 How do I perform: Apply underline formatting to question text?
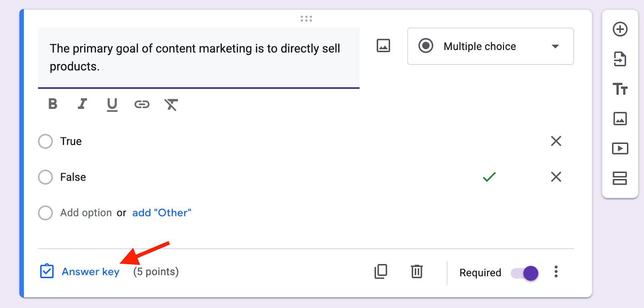coord(112,104)
